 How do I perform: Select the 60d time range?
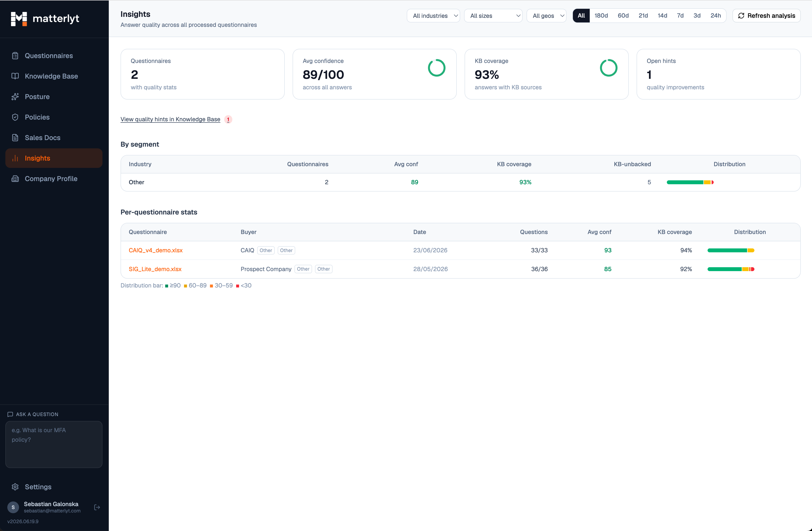623,16
